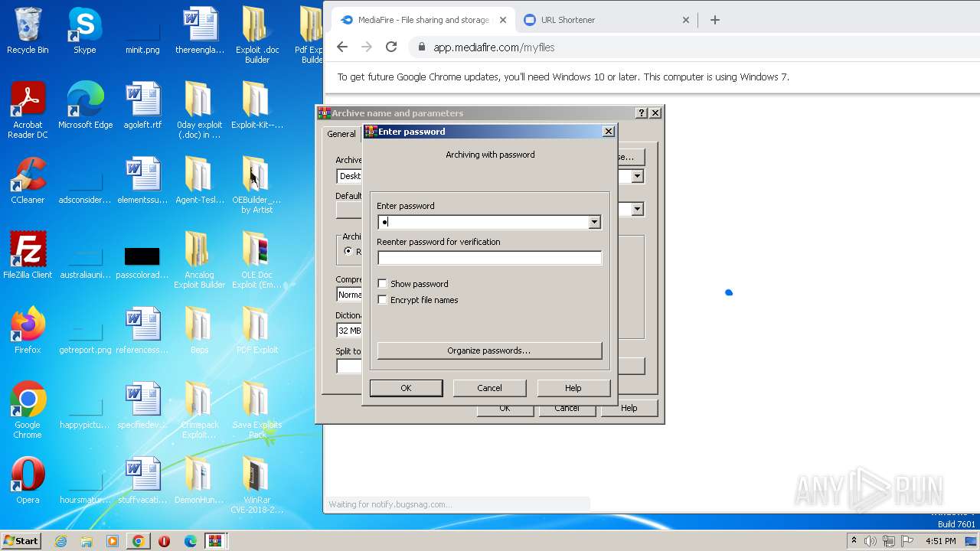Viewport: 980px width, 551px height.
Task: Click OK in Enter password dialog
Action: (x=406, y=388)
